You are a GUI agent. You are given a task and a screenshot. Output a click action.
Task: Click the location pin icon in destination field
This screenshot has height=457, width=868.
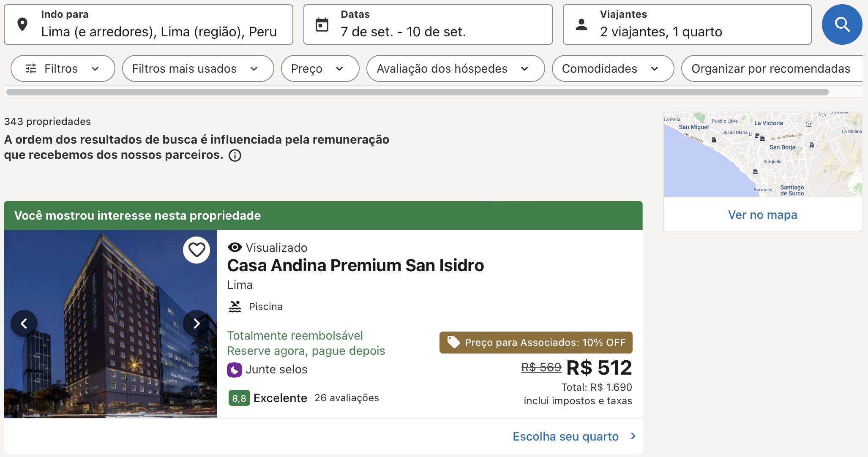pyautogui.click(x=22, y=24)
